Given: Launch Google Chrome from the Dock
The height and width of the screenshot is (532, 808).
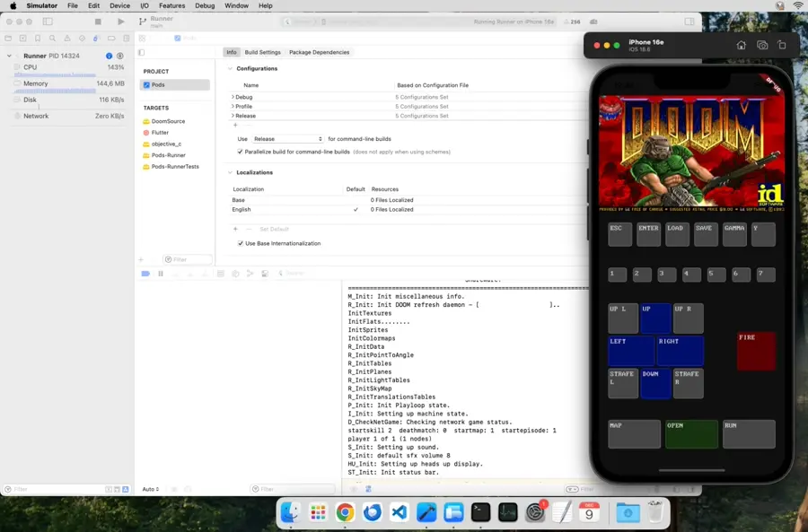Looking at the screenshot, I should [x=345, y=512].
